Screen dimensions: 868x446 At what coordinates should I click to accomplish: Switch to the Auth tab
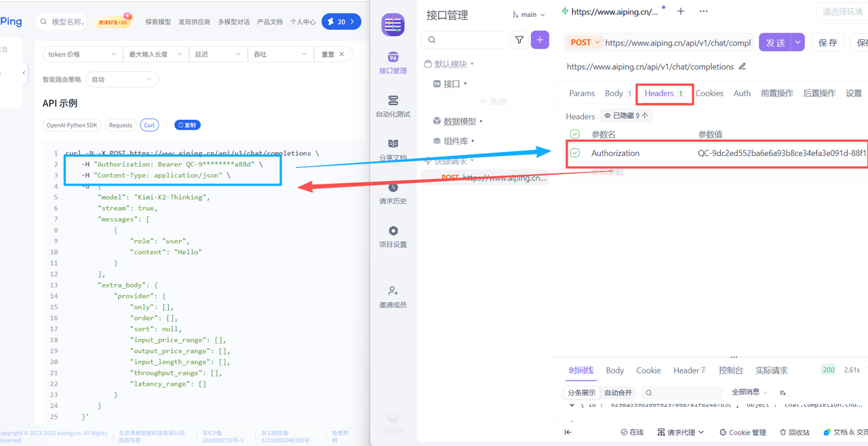tap(742, 93)
